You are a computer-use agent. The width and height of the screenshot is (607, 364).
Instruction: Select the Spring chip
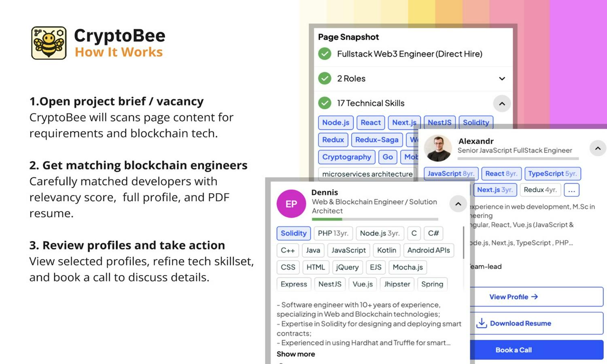[x=432, y=284]
